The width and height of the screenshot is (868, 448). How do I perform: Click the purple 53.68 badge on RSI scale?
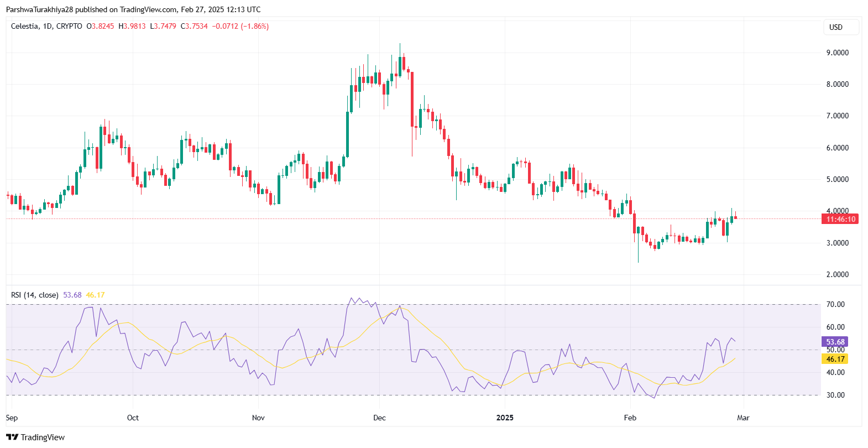(x=835, y=342)
